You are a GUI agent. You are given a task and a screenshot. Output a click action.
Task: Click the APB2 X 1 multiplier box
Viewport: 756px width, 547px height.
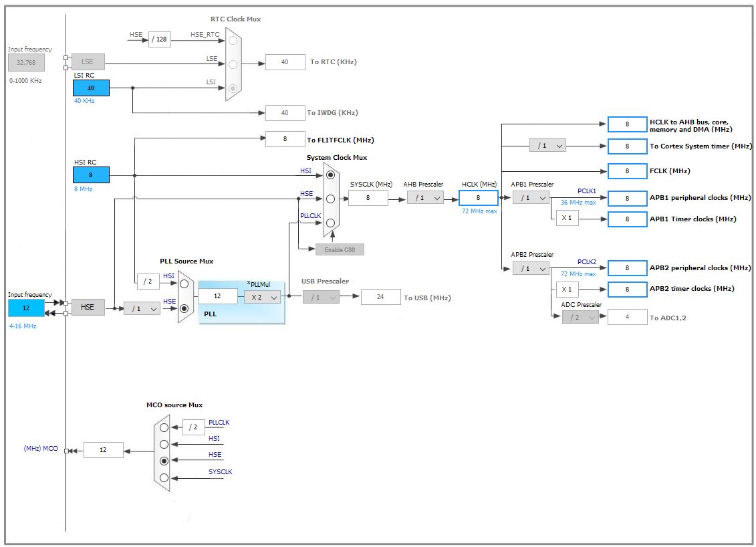[x=567, y=290]
